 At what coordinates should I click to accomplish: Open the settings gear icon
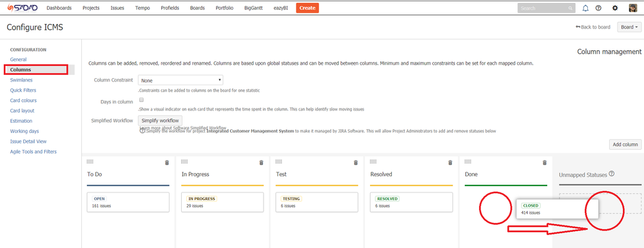coord(615,8)
